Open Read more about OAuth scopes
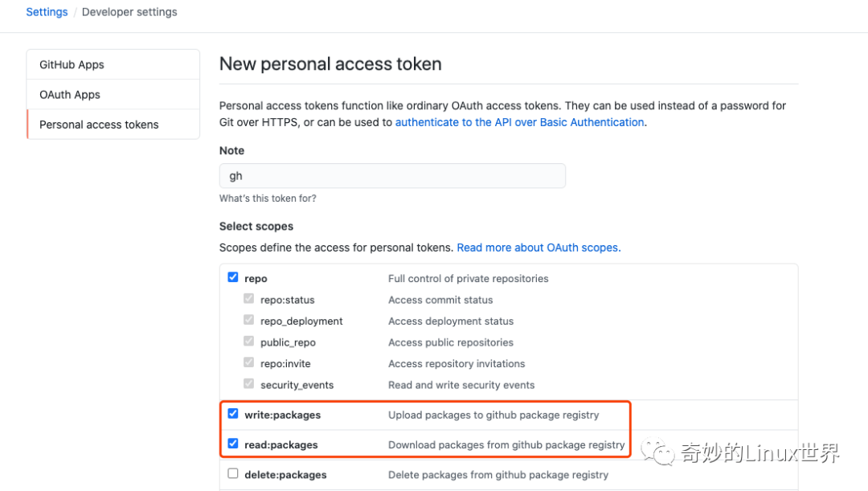 click(538, 248)
